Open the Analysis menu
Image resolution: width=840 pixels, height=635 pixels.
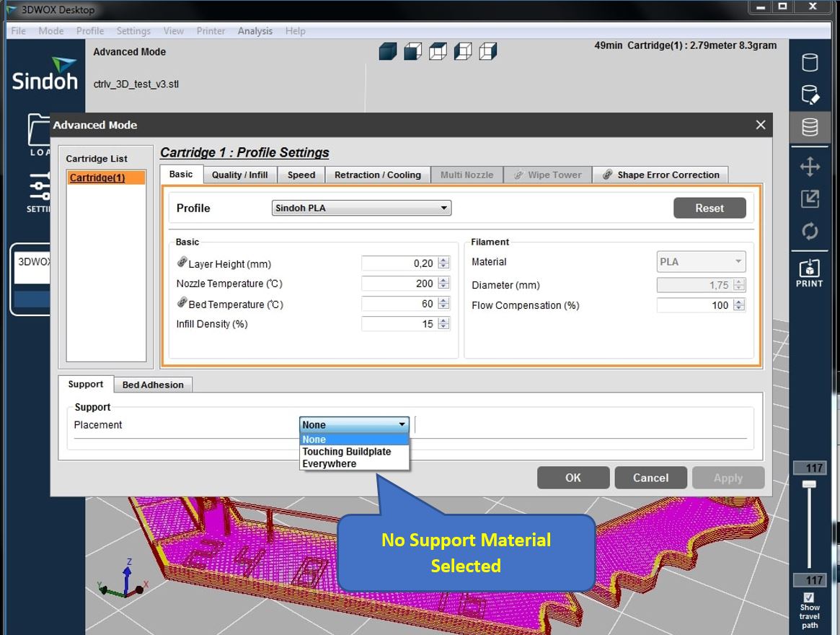(x=255, y=31)
